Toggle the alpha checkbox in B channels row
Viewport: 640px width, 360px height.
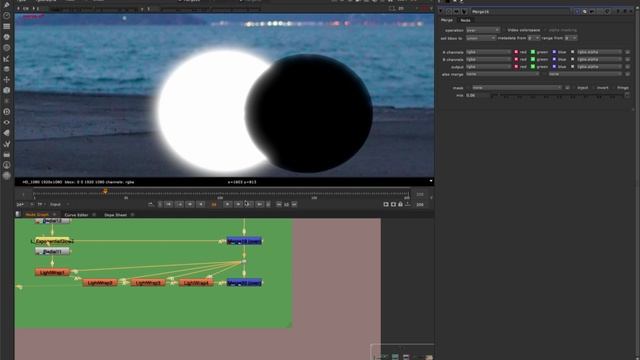(x=572, y=60)
